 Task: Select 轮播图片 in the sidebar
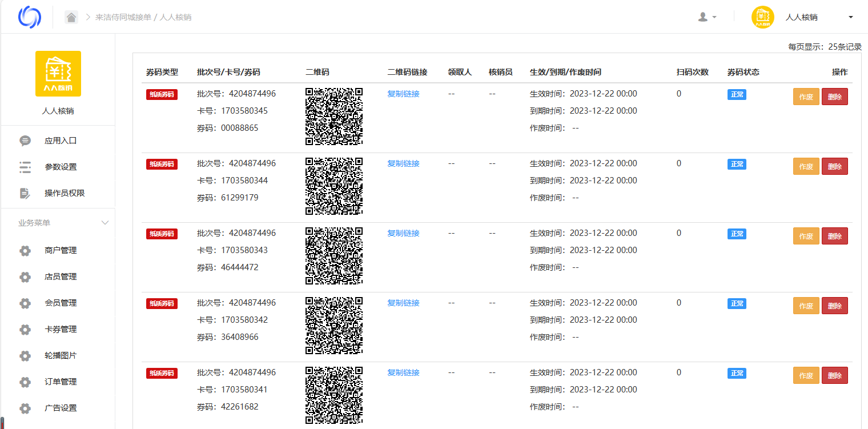61,355
